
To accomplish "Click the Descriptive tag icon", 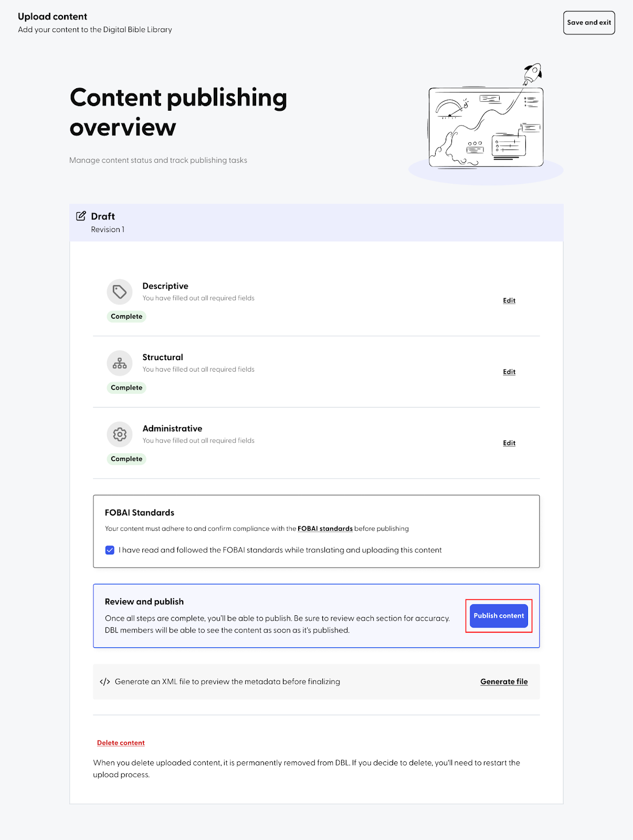I will click(120, 292).
